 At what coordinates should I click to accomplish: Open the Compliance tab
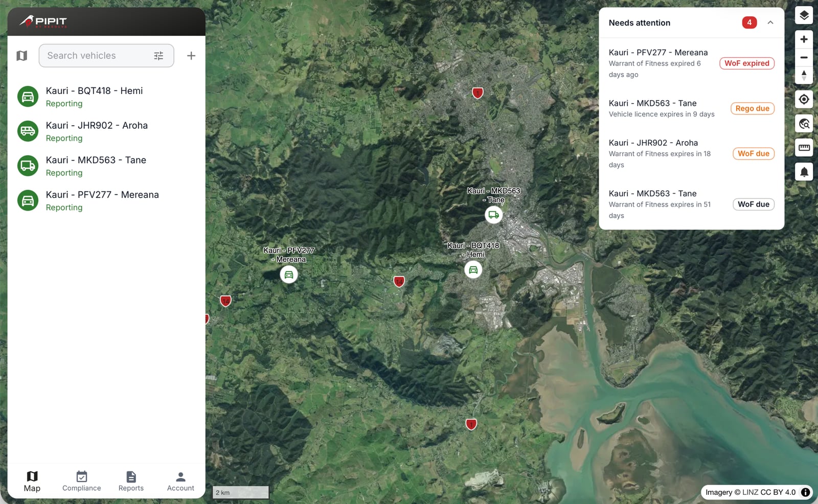[x=81, y=482]
